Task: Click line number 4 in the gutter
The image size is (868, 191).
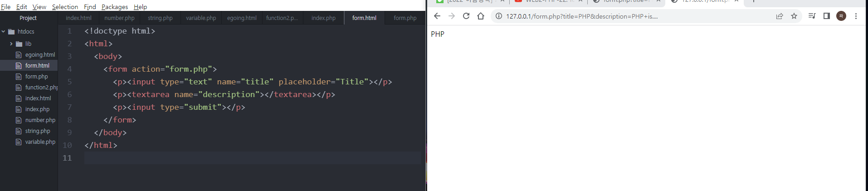Action: coord(69,69)
